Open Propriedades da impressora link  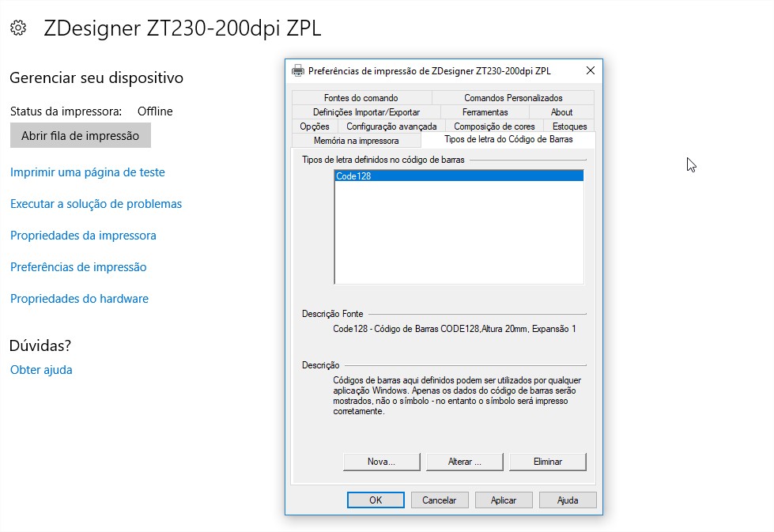pyautogui.click(x=83, y=236)
